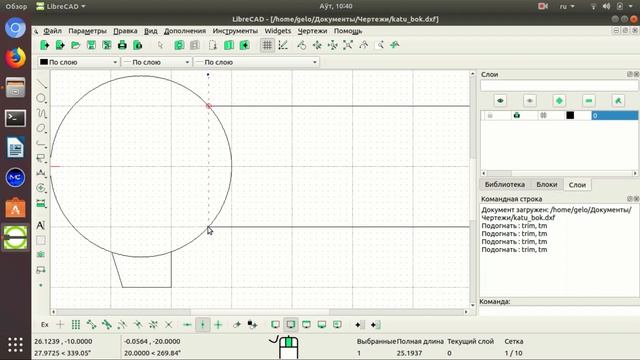Add a layer with plus button

(x=559, y=101)
